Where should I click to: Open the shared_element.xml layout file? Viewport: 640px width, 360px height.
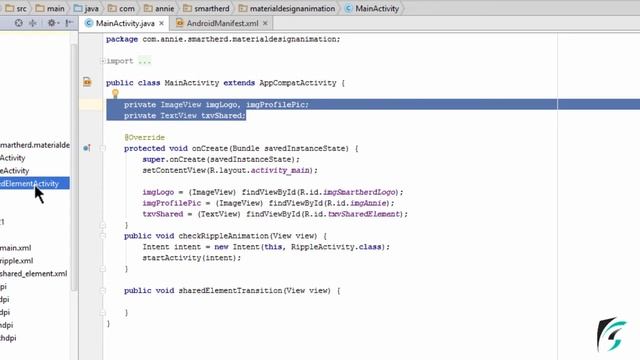(x=33, y=274)
